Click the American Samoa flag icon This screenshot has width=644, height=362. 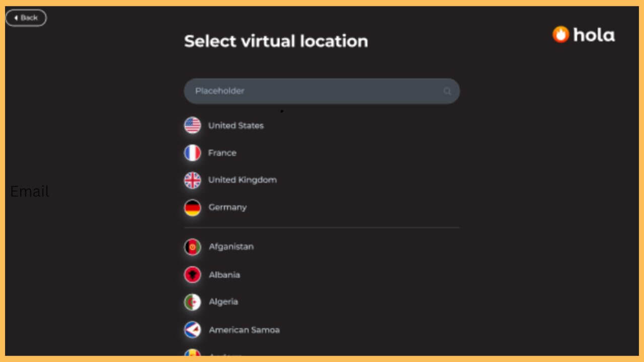[192, 329]
